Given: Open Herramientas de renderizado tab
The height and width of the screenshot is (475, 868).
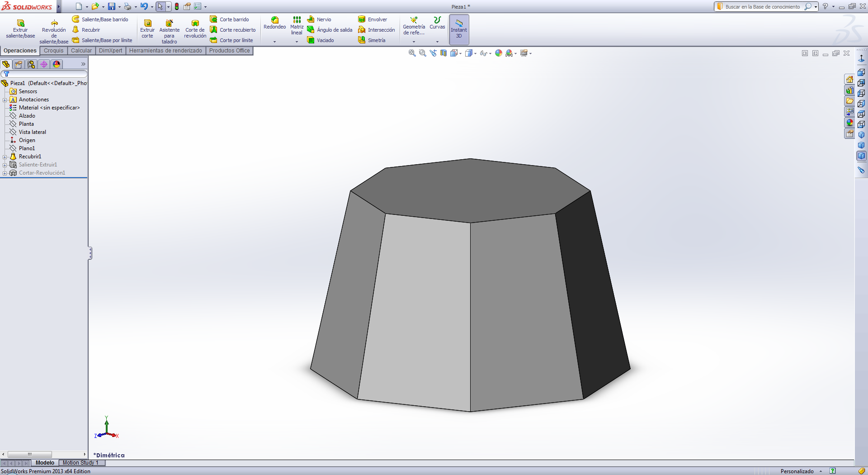Looking at the screenshot, I should click(x=165, y=51).
